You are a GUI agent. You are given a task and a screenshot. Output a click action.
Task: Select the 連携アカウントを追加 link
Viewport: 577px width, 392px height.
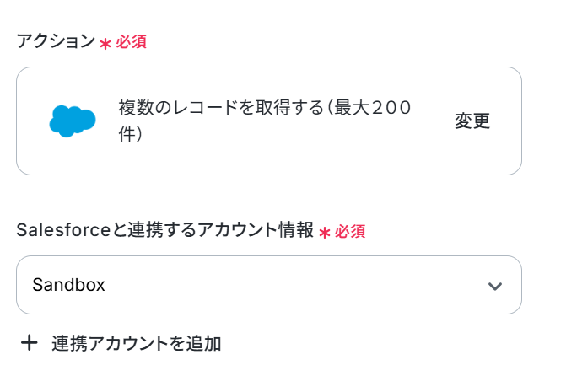tap(121, 343)
